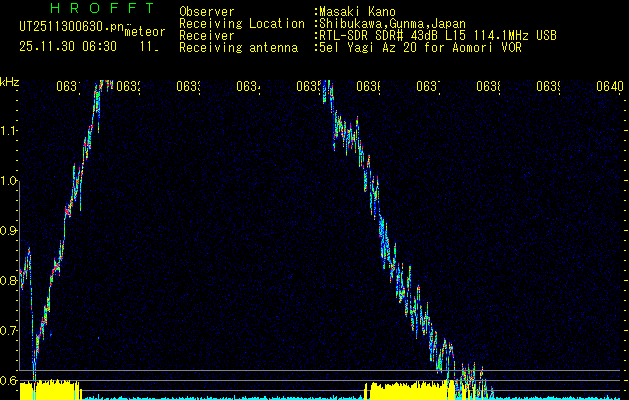Viewport: 629px width, 400px height.
Task: Click the 0.8 frequency axis label
Action: click(x=9, y=281)
